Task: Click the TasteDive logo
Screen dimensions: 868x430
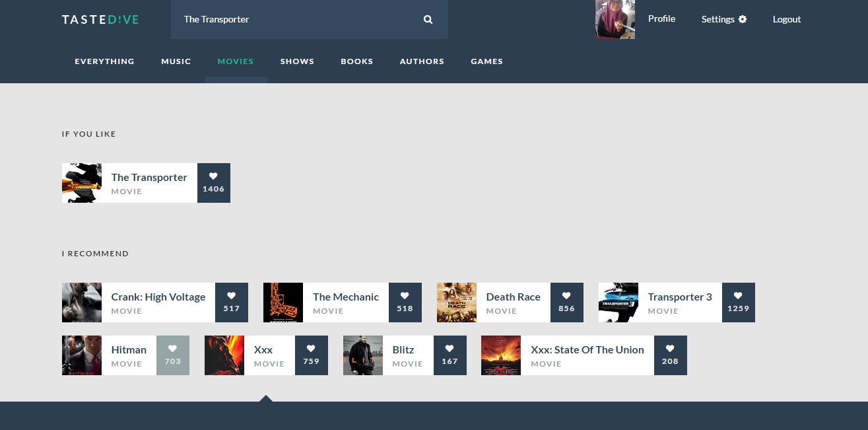Action: point(100,20)
